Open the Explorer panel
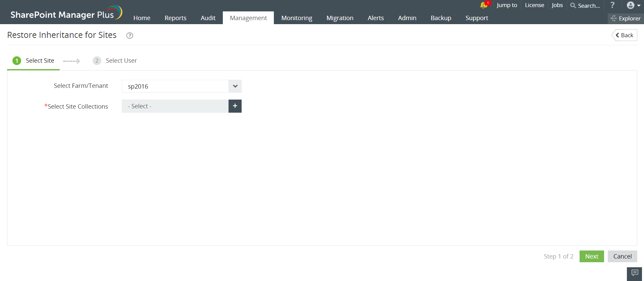This screenshot has height=281, width=644. 626,18
